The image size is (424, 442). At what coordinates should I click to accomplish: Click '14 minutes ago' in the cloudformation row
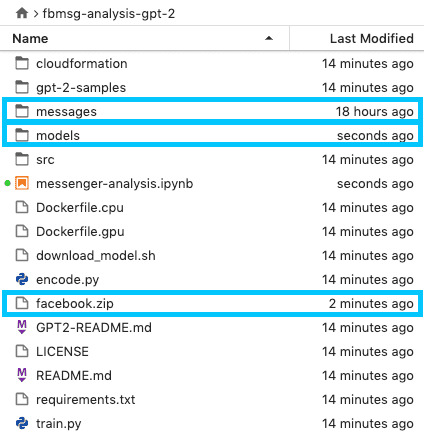point(368,64)
